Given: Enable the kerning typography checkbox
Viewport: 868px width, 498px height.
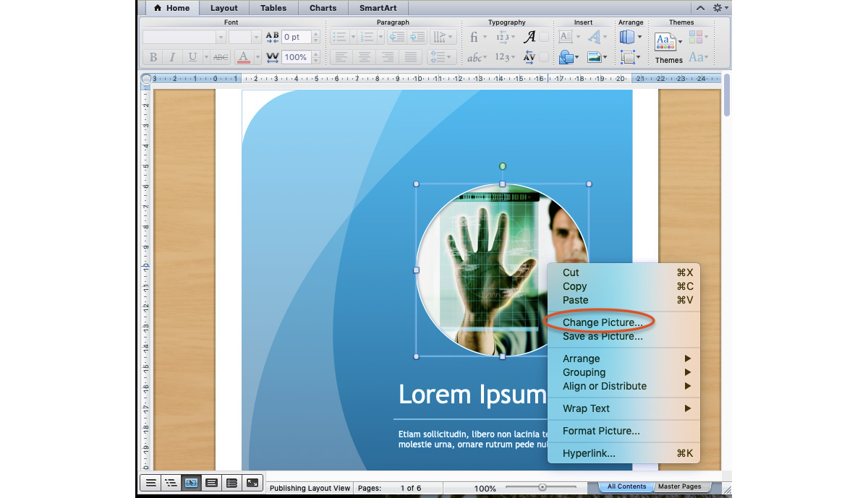Looking at the screenshot, I should click(544, 57).
